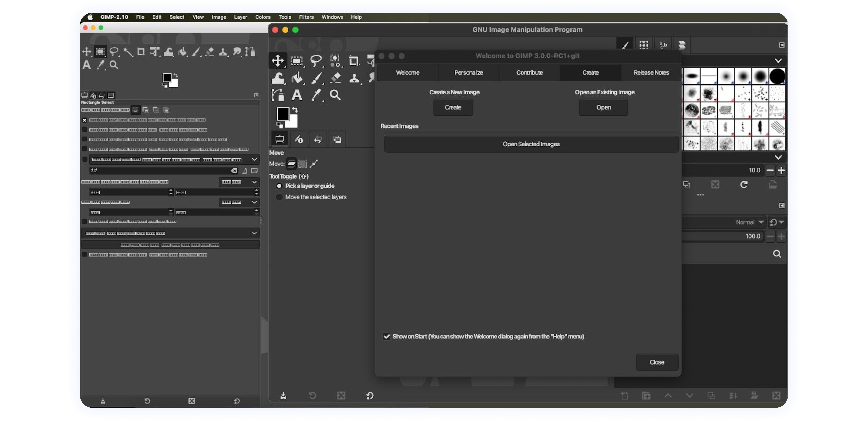Switch to the Release Notes tab

(x=651, y=72)
